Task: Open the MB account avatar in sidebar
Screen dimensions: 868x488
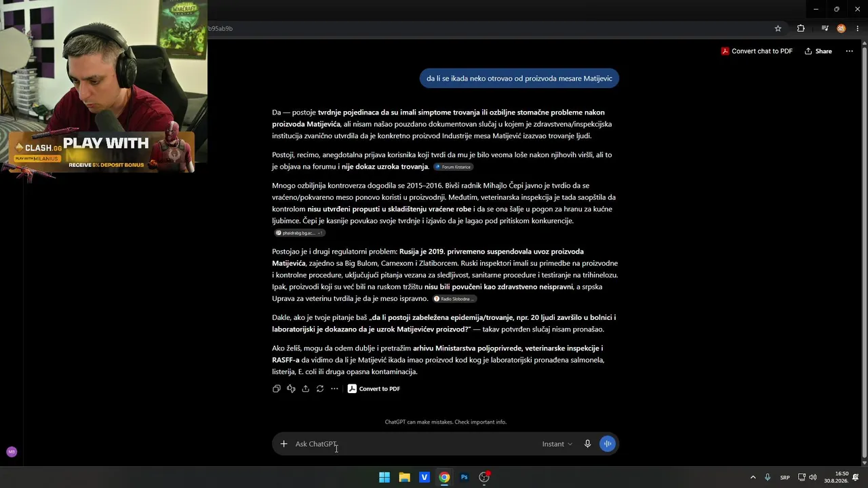Action: (12, 451)
